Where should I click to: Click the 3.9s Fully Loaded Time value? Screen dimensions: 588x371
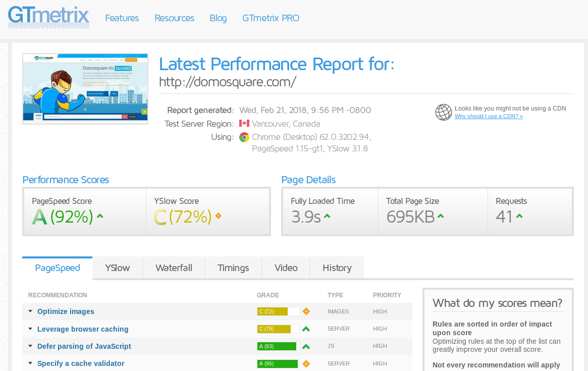(x=306, y=217)
